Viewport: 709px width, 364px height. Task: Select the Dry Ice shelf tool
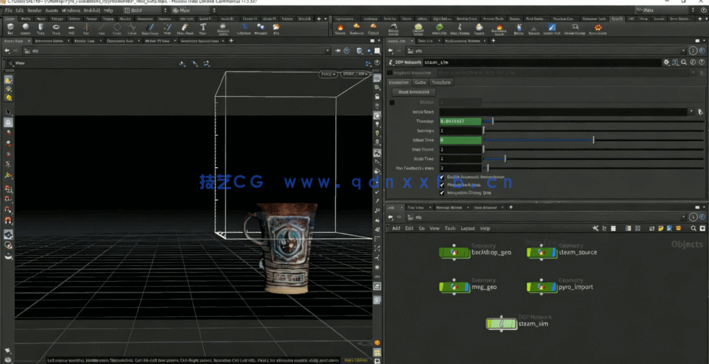[x=519, y=28]
